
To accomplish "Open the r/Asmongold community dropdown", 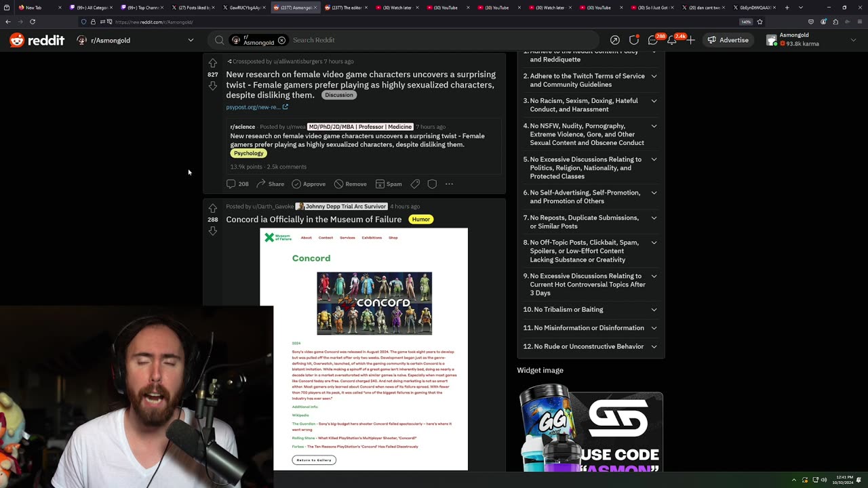I will coord(136,40).
